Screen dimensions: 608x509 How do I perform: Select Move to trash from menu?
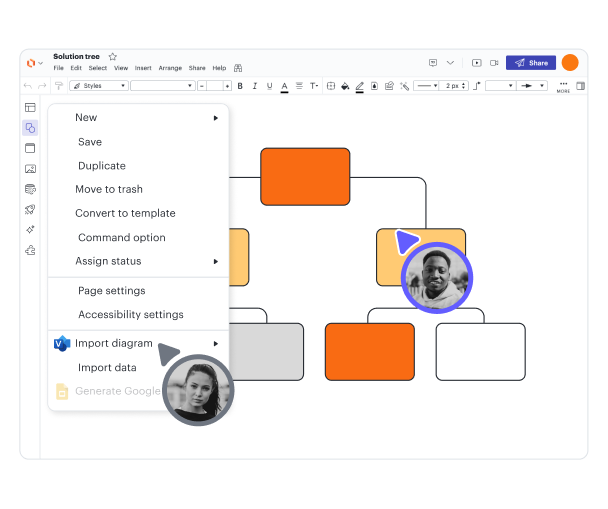click(109, 189)
